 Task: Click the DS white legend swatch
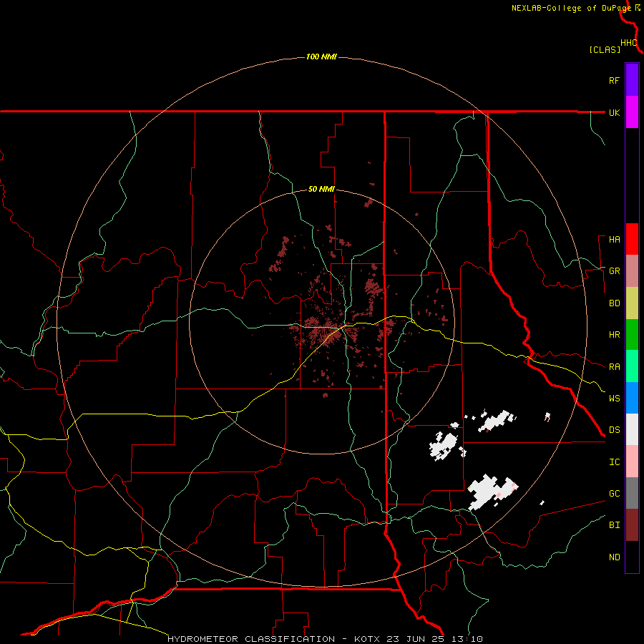coord(632,429)
